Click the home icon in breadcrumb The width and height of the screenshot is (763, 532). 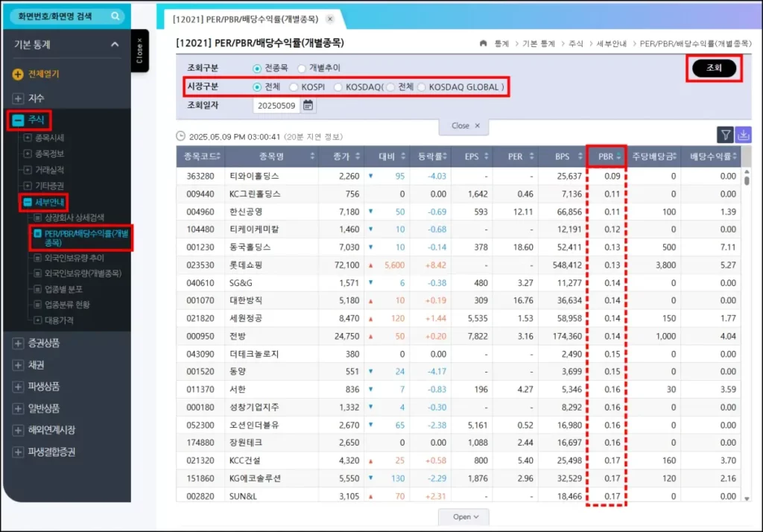(484, 44)
